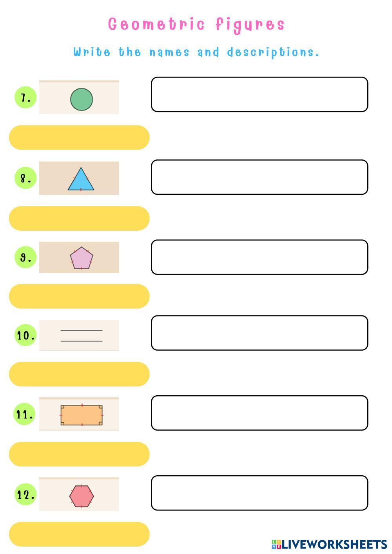
Task: Click the number 7 green badge
Action: (x=25, y=98)
